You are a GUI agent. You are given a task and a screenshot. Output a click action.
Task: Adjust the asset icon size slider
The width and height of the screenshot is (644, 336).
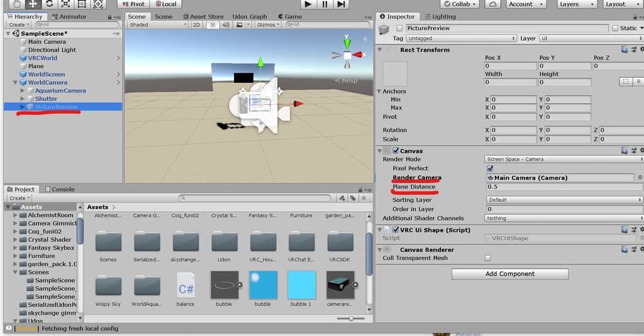351,318
